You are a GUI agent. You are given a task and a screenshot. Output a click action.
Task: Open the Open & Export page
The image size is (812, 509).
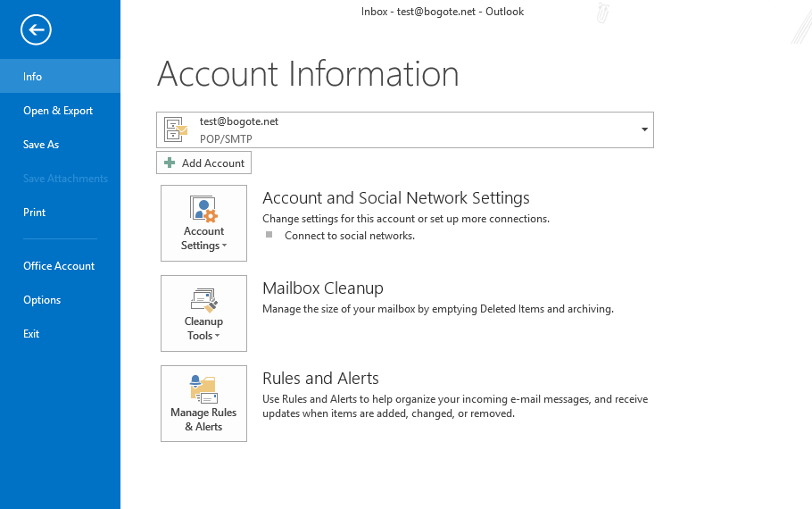[58, 111]
